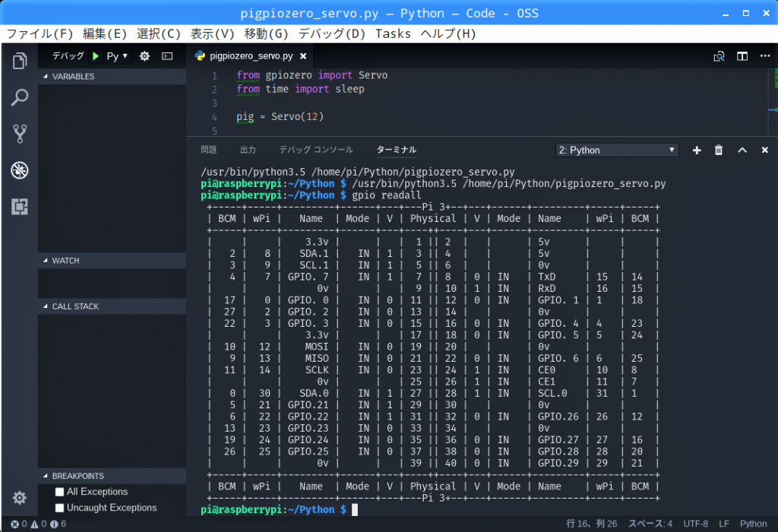
Task: Click the UTF-8 encoding in status bar
Action: click(x=695, y=524)
